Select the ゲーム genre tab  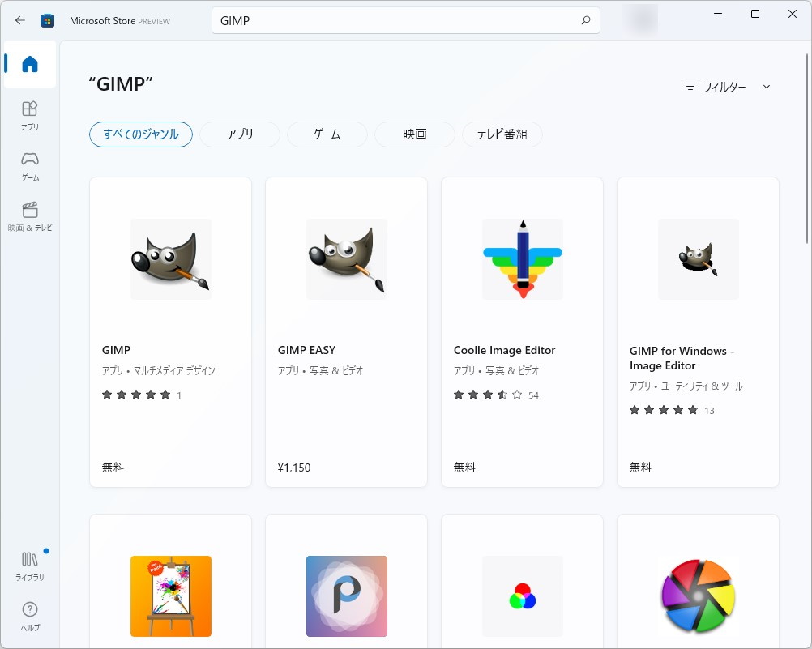point(327,134)
